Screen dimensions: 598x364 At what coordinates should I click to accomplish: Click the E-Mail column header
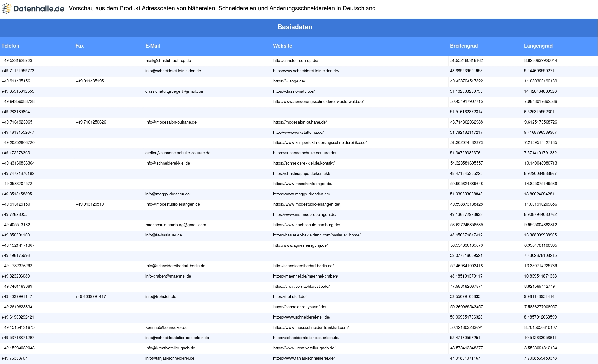click(153, 46)
